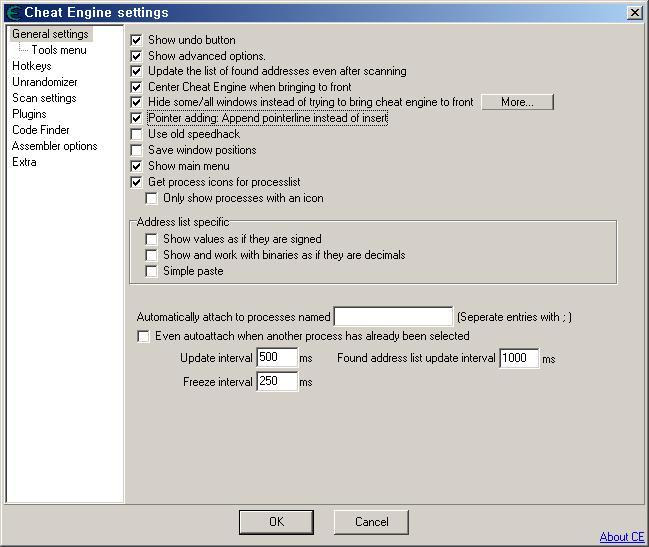This screenshot has width=649, height=547.
Task: Open the Code Finder settings page
Action: coord(41,130)
